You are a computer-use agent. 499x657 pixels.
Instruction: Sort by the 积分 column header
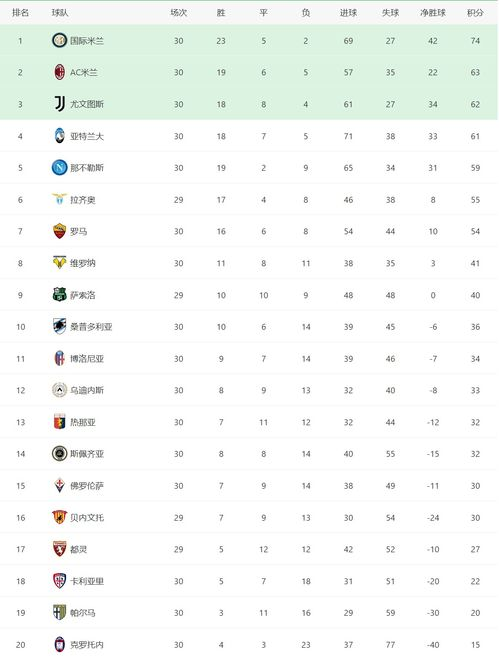(x=475, y=13)
